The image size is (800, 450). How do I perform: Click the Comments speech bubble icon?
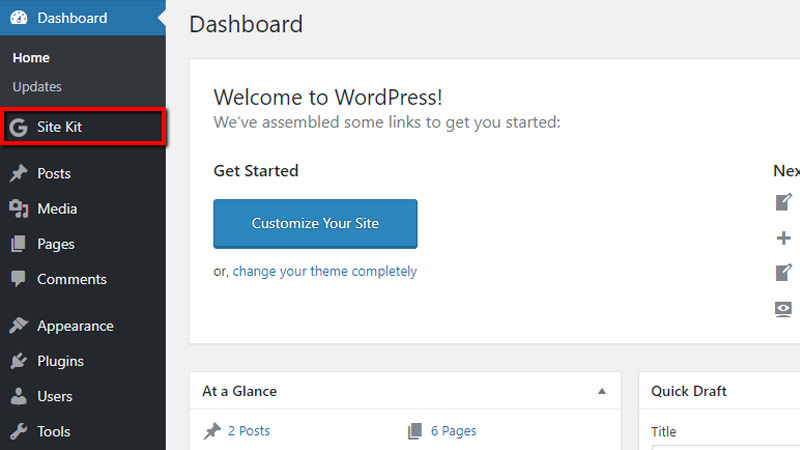click(x=18, y=279)
